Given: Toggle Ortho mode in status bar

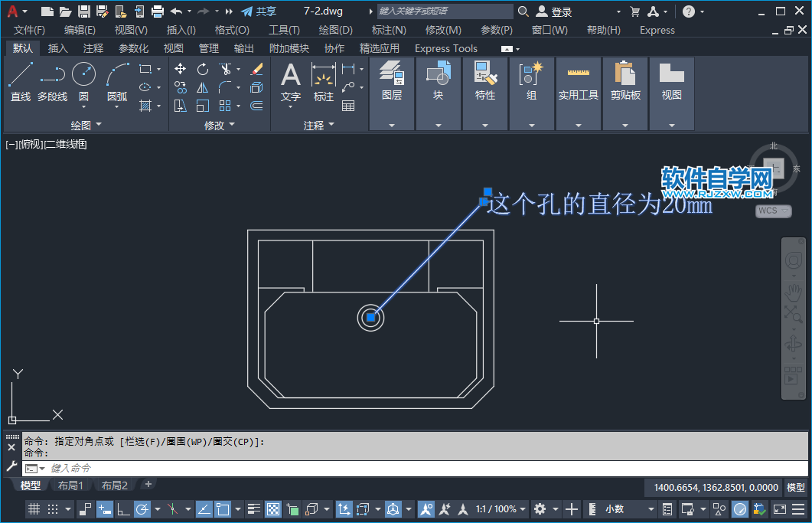Looking at the screenshot, I should click(x=122, y=509).
